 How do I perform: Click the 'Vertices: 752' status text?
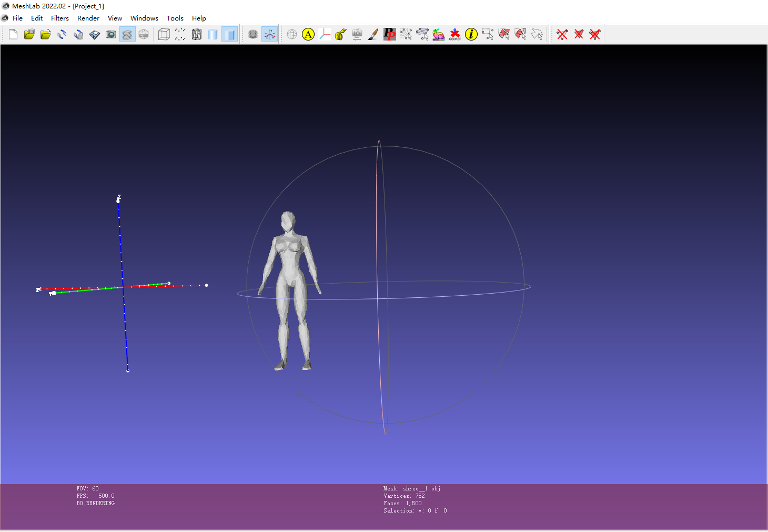tap(404, 496)
